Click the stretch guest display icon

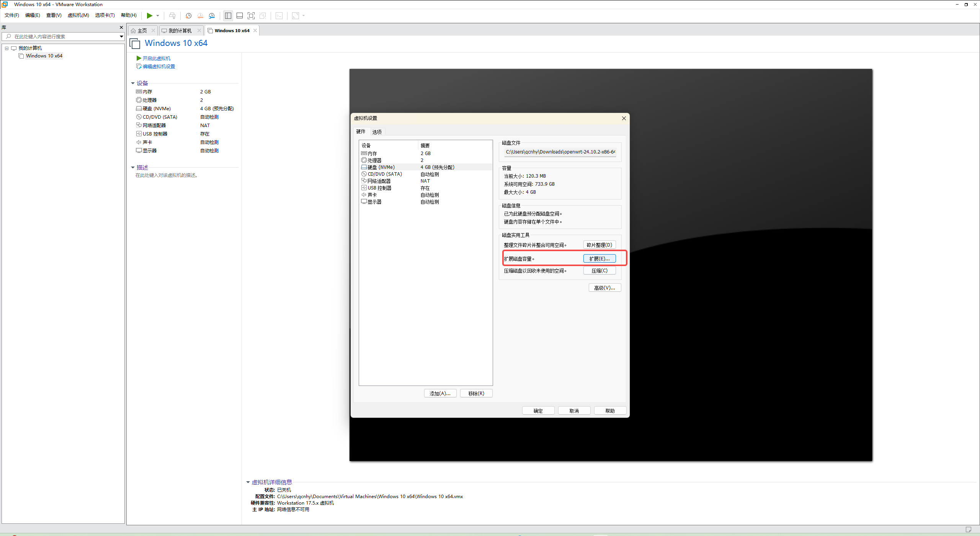296,16
